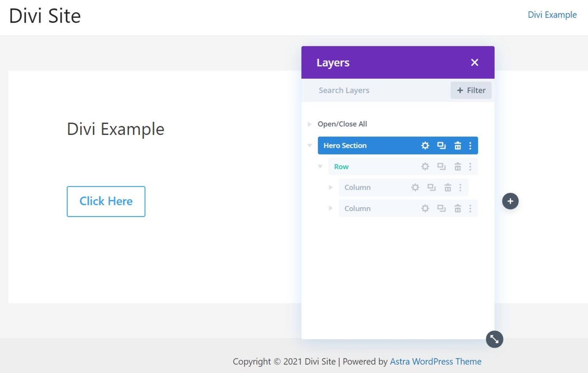Open the Row three-dot options menu

[470, 166]
